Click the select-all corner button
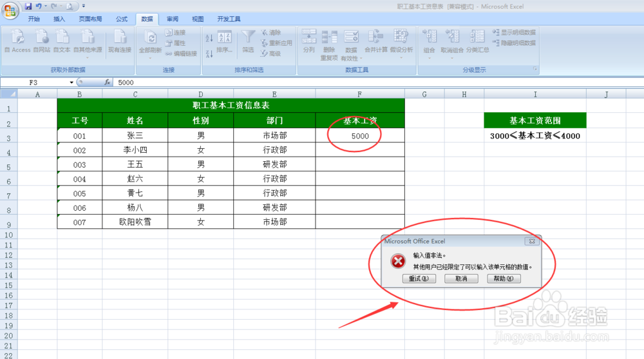Image resolution: width=644 pixels, height=359 pixels. pos(8,94)
